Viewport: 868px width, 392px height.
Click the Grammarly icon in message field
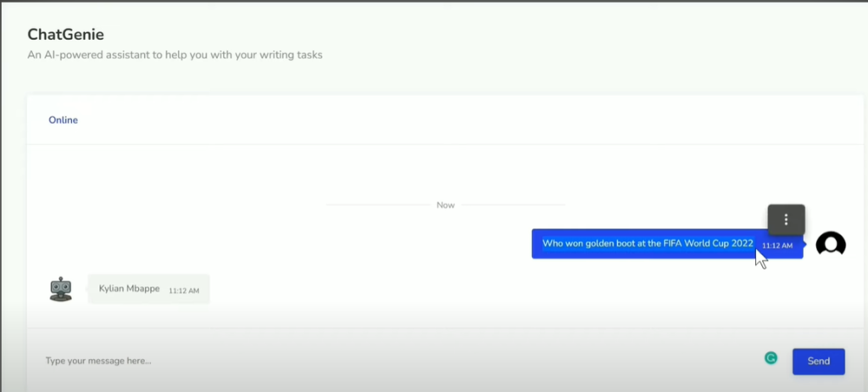point(771,358)
